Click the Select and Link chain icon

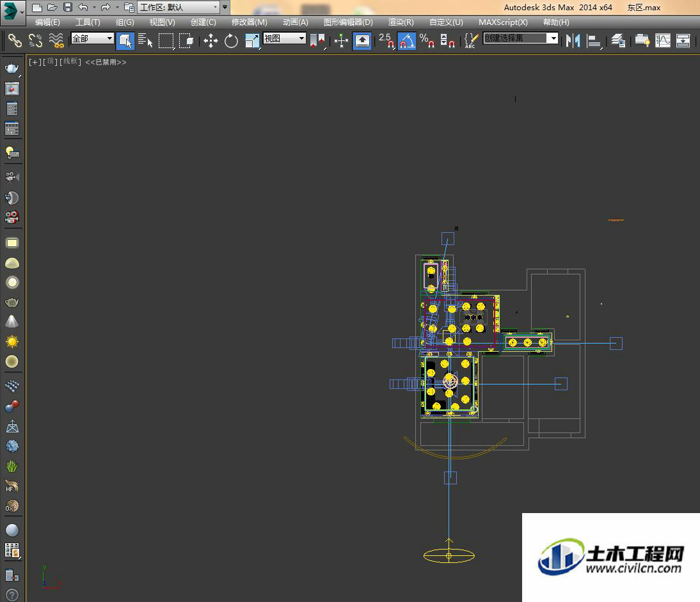point(15,40)
